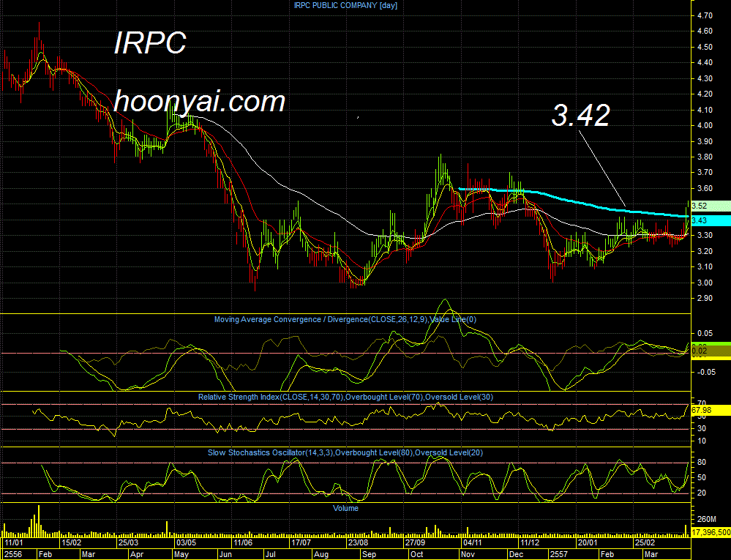The image size is (731, 560).
Task: Click the 04/11 date label
Action: (473, 542)
